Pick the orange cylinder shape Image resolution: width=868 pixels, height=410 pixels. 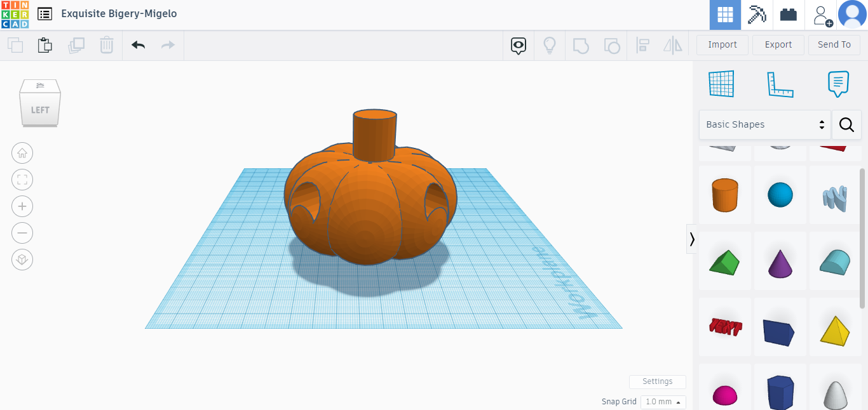[x=725, y=195]
